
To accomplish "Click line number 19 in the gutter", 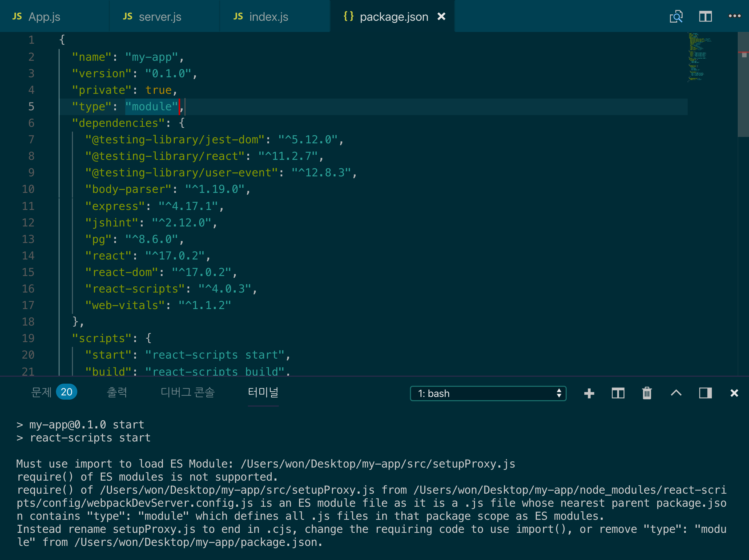I will [28, 338].
